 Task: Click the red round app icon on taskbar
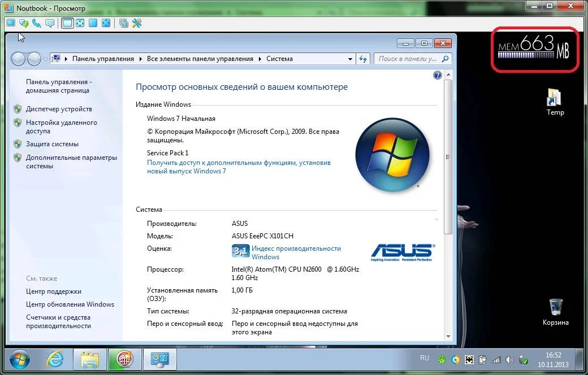[124, 360]
